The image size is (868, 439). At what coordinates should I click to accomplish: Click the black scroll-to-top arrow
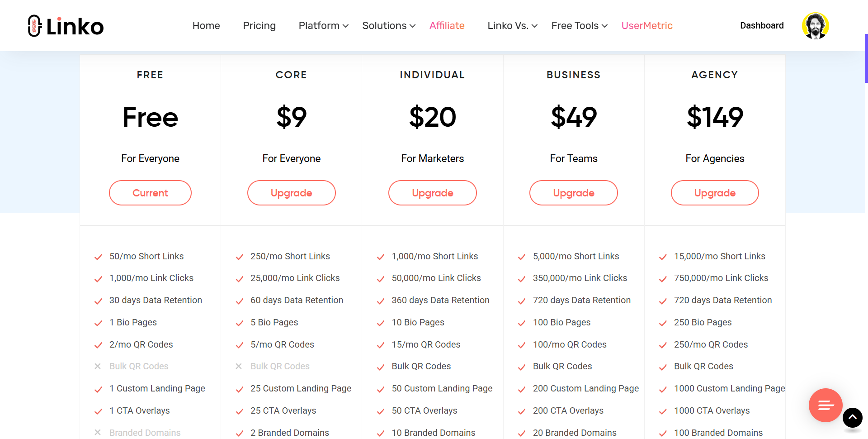tap(853, 417)
